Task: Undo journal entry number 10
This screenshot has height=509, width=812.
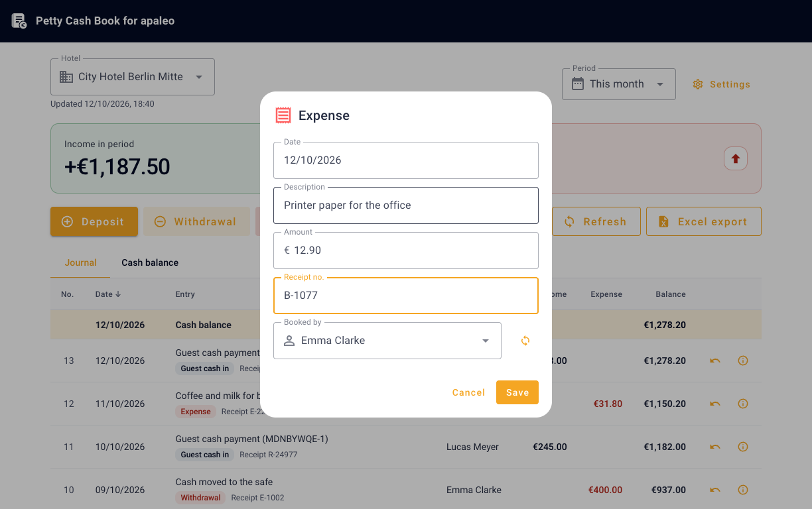Action: (715, 490)
